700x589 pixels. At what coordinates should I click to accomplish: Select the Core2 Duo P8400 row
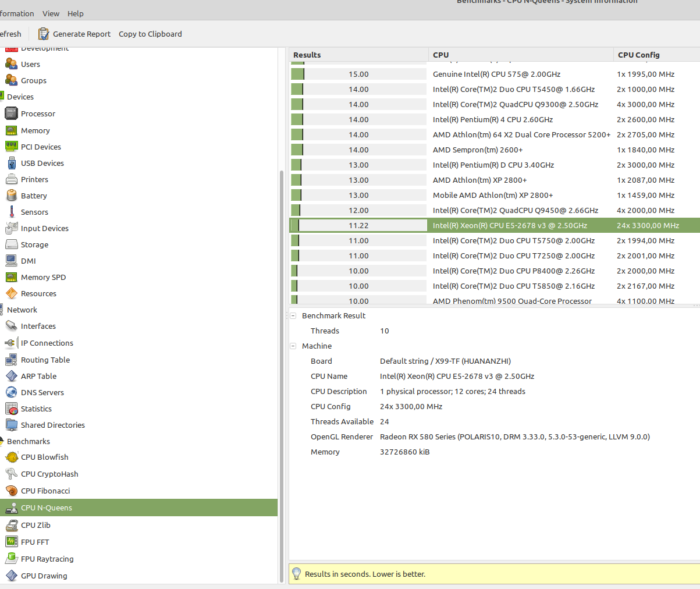[x=495, y=271]
